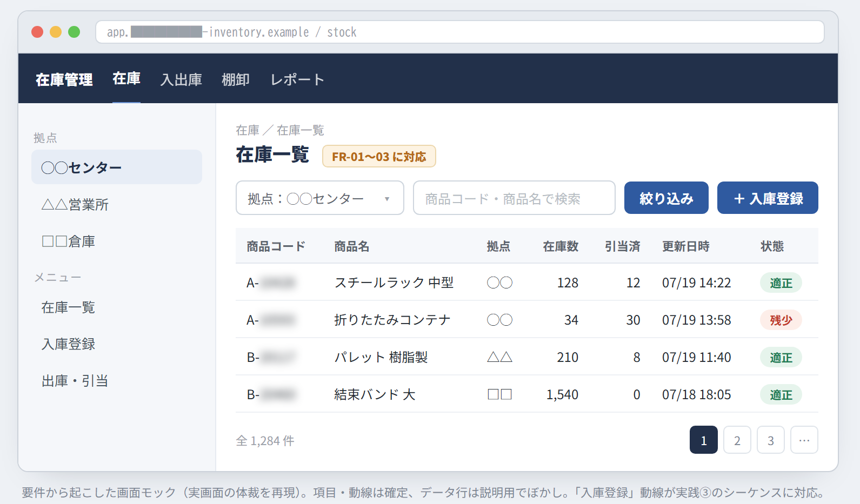Click the □□ location cell in 結束バンド row
The height and width of the screenshot is (504, 860).
(x=499, y=394)
